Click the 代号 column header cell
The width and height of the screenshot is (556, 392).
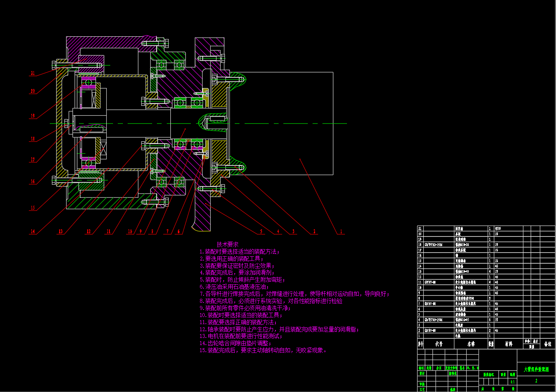pos(439,344)
